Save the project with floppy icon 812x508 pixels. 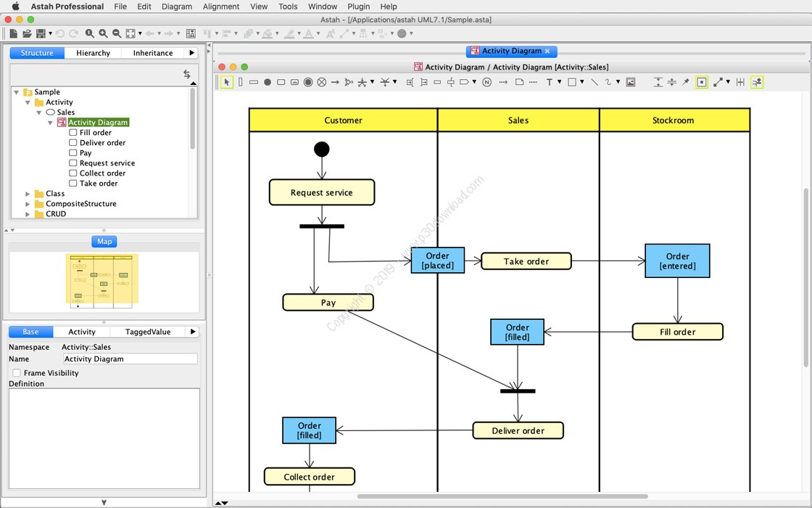coord(41,33)
